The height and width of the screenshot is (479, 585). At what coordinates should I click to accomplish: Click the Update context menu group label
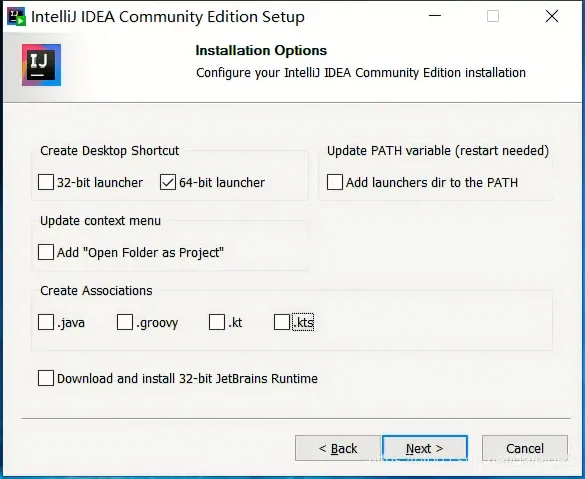tap(100, 220)
